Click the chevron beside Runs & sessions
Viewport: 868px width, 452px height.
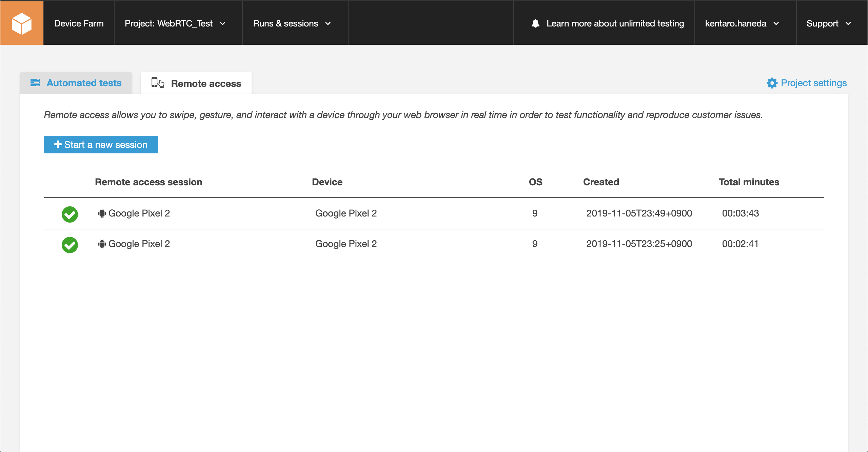(328, 24)
